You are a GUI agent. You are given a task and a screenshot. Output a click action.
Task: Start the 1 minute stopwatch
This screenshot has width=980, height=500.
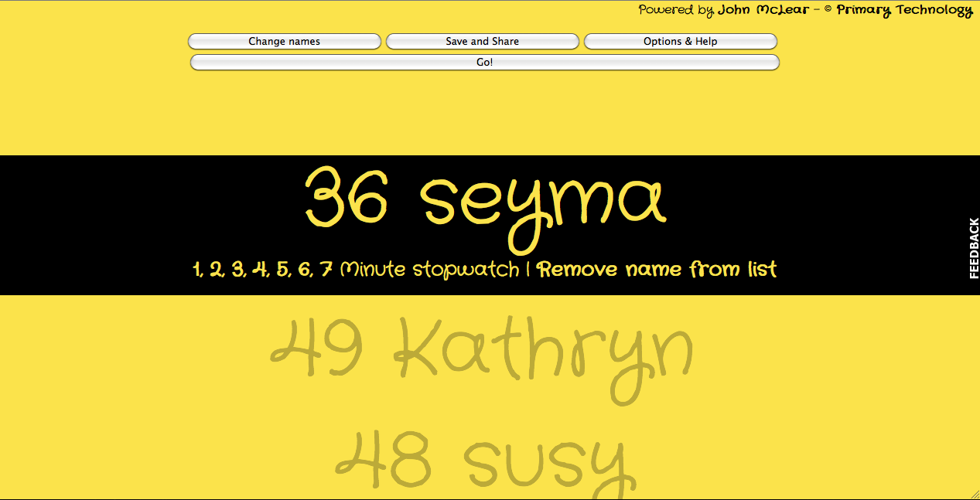coord(197,270)
